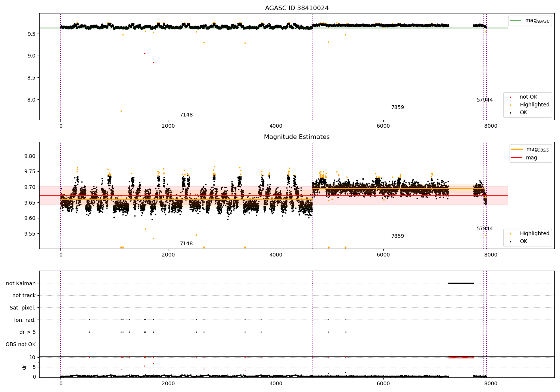The width and height of the screenshot is (560, 392).
Task: Click red not-OK data point near magnitude 8.85
Action: (153, 62)
